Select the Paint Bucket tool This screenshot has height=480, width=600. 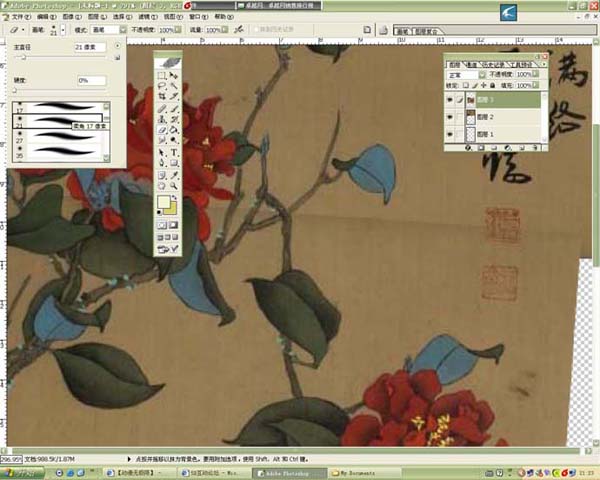(174, 130)
